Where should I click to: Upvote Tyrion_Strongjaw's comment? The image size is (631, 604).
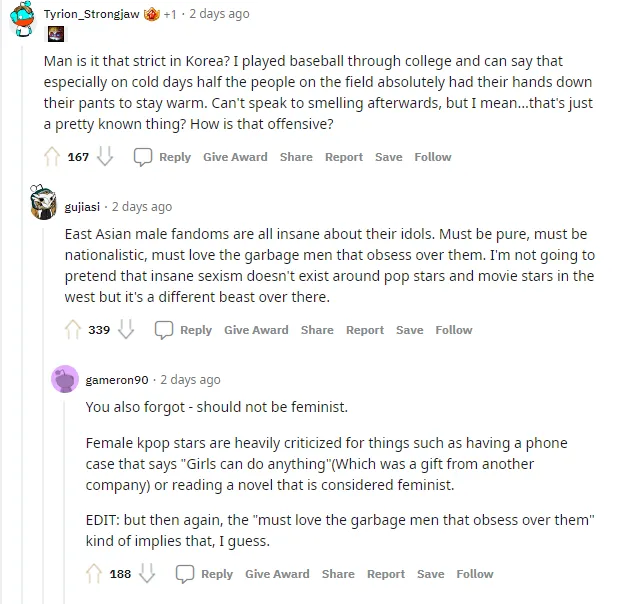pos(53,157)
